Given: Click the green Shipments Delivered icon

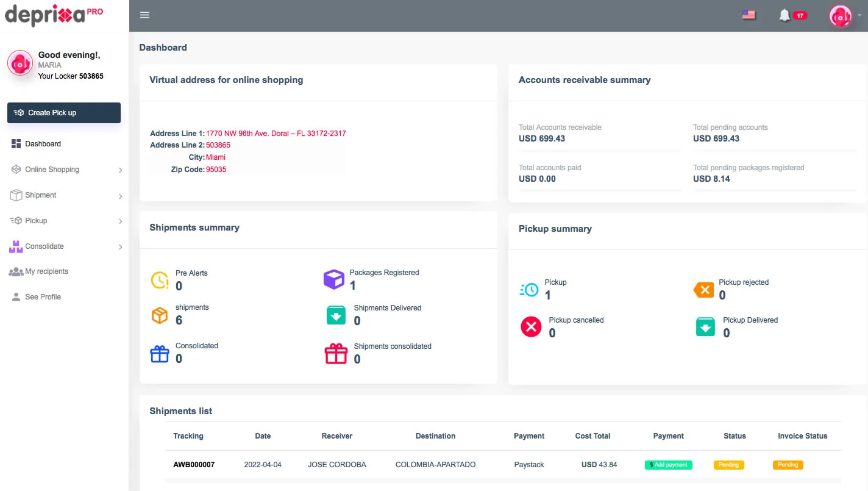Looking at the screenshot, I should (336, 315).
